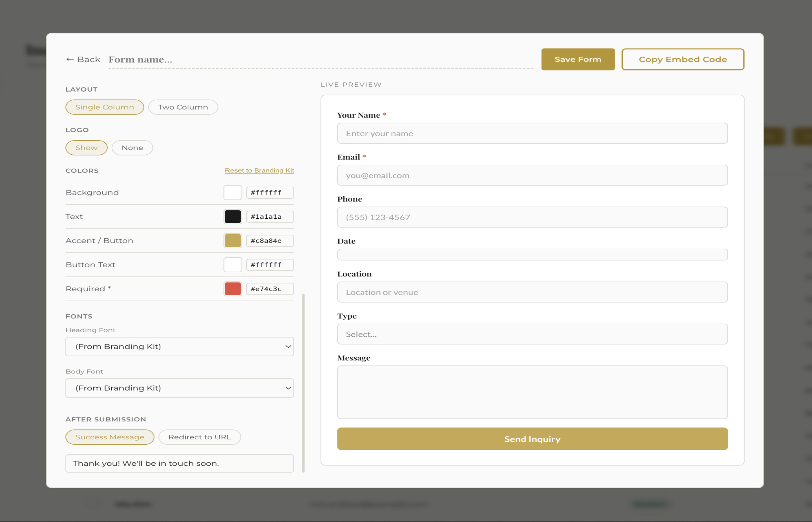Screen dimensions: 812x522
Task: Click the Send Inquiry button in the preview
Action: (x=532, y=438)
